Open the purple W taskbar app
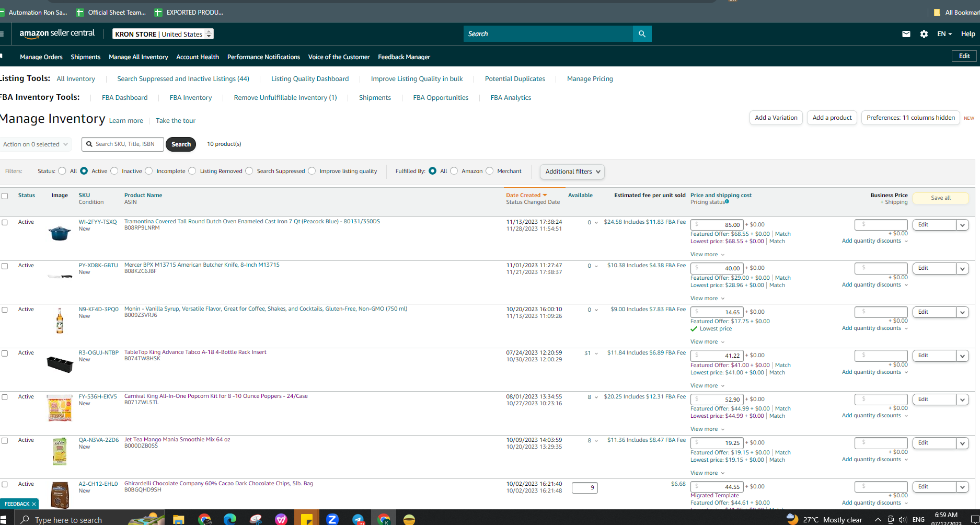 pos(281,519)
